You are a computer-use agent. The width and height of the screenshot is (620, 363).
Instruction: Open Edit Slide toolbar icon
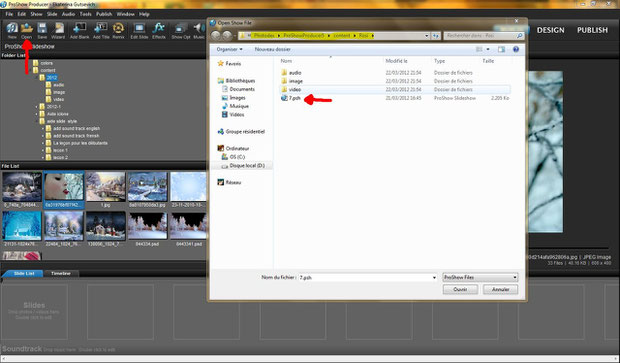click(x=139, y=30)
